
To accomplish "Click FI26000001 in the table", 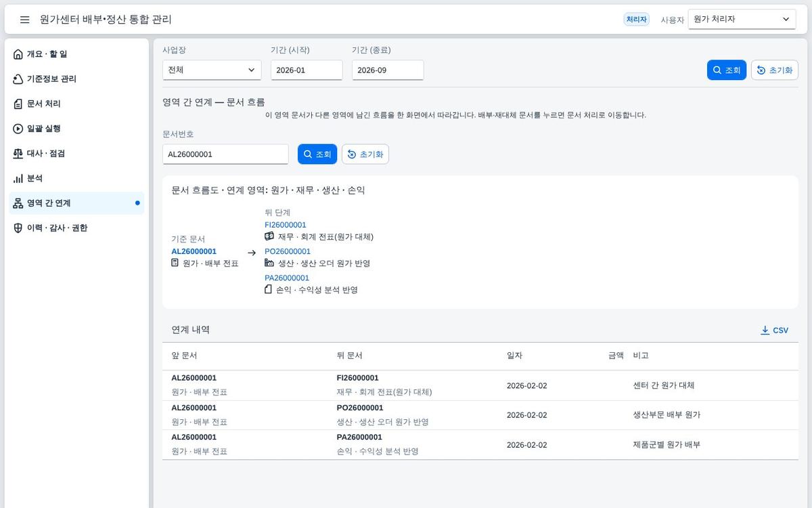I will pos(358,378).
